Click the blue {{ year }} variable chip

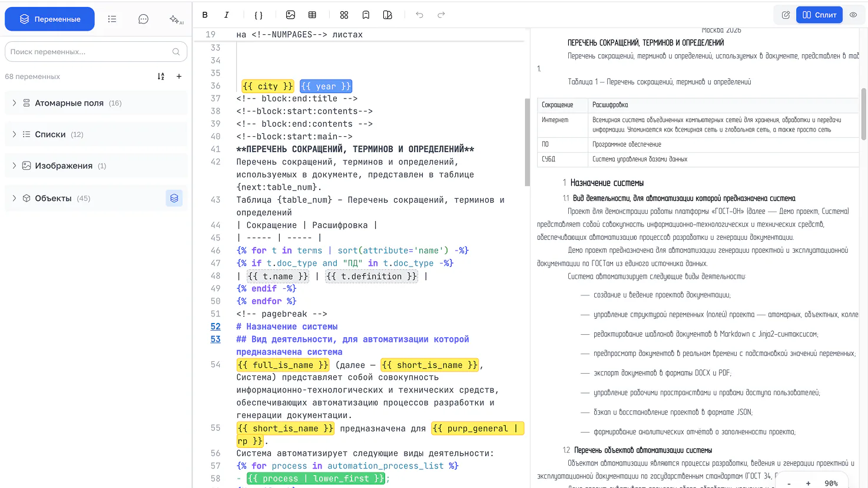(326, 86)
